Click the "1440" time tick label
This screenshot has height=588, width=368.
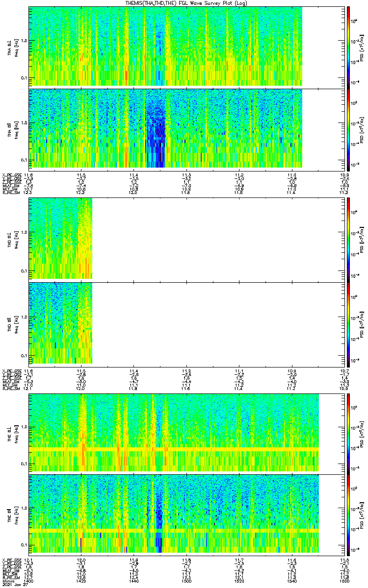coord(134,580)
